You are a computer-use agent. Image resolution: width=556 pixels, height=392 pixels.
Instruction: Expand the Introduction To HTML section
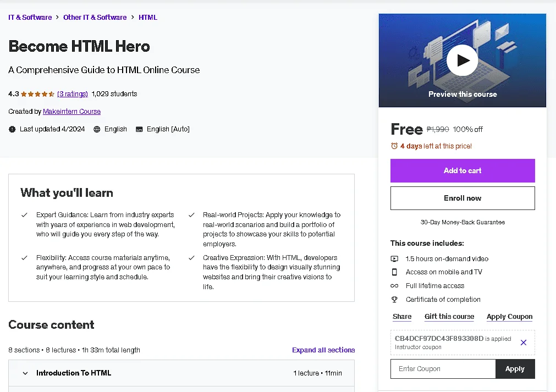(x=181, y=373)
